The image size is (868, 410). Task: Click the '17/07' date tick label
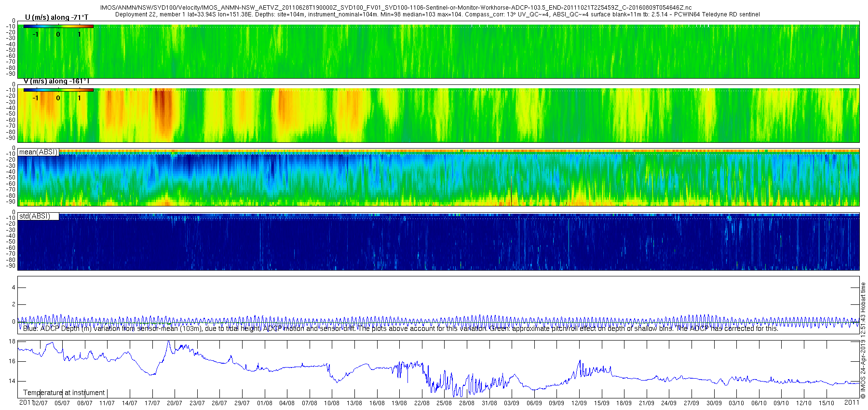[152, 403]
